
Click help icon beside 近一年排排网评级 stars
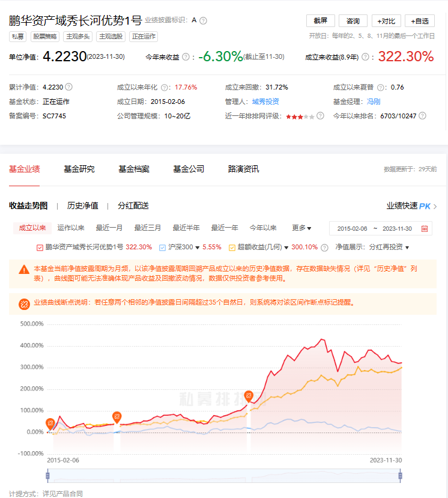(320, 115)
